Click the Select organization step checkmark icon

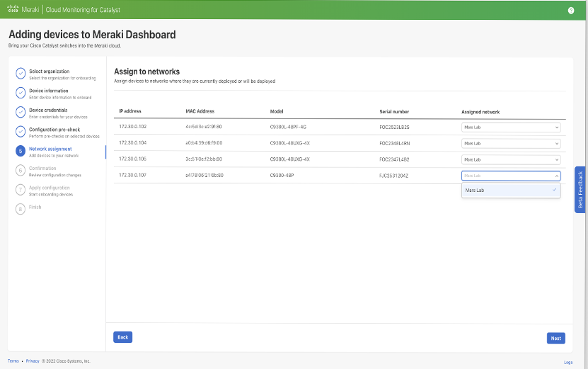[21, 74]
